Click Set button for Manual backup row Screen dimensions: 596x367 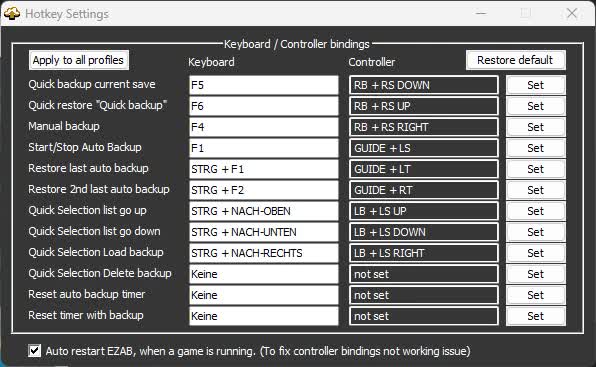(536, 127)
